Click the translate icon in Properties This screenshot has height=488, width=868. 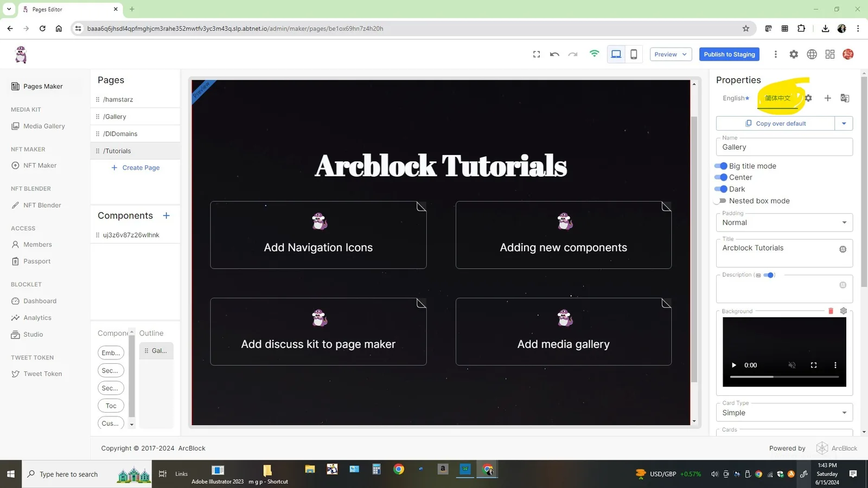[845, 98]
